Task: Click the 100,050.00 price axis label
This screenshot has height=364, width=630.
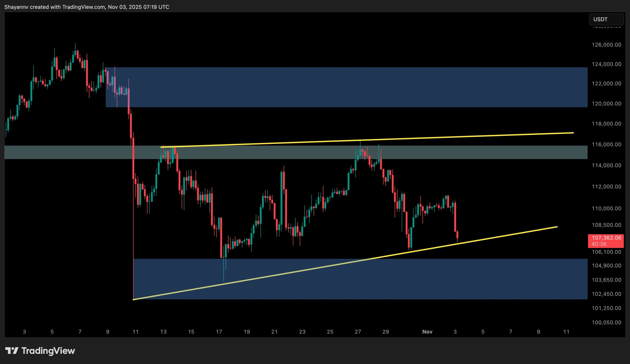Action: tap(606, 322)
